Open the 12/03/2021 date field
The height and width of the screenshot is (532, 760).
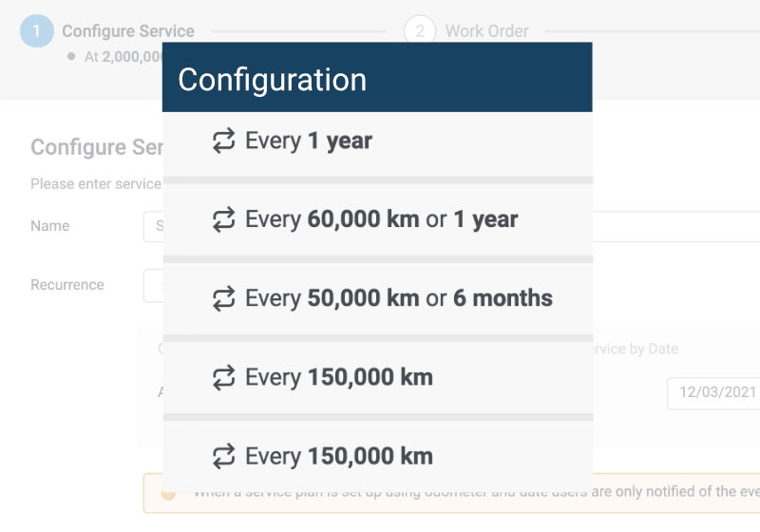click(713, 393)
